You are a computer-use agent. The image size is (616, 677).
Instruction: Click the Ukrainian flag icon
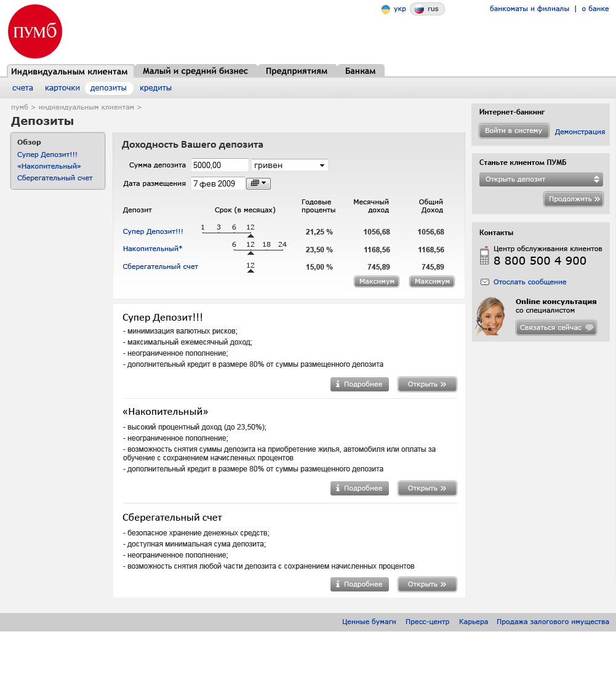385,9
